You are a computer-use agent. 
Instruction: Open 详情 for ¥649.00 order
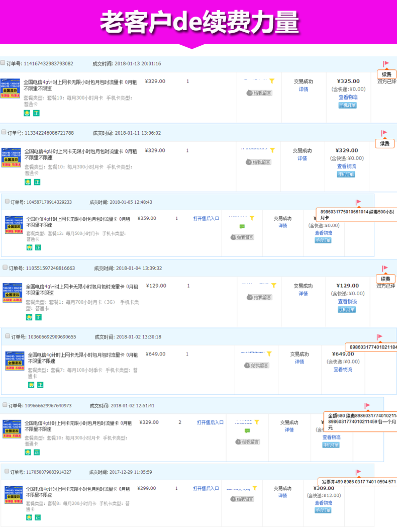tap(300, 362)
